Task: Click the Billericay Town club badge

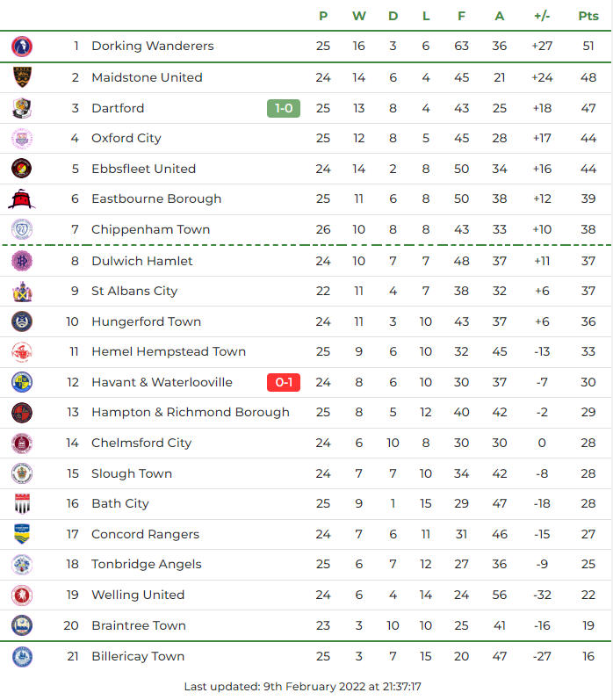Action: point(22,656)
